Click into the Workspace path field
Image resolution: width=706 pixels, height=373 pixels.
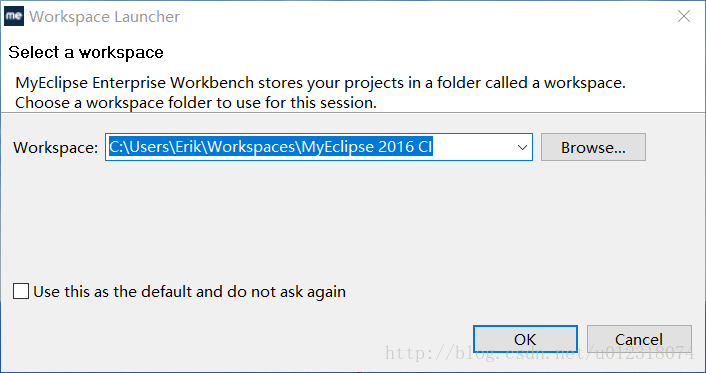319,147
